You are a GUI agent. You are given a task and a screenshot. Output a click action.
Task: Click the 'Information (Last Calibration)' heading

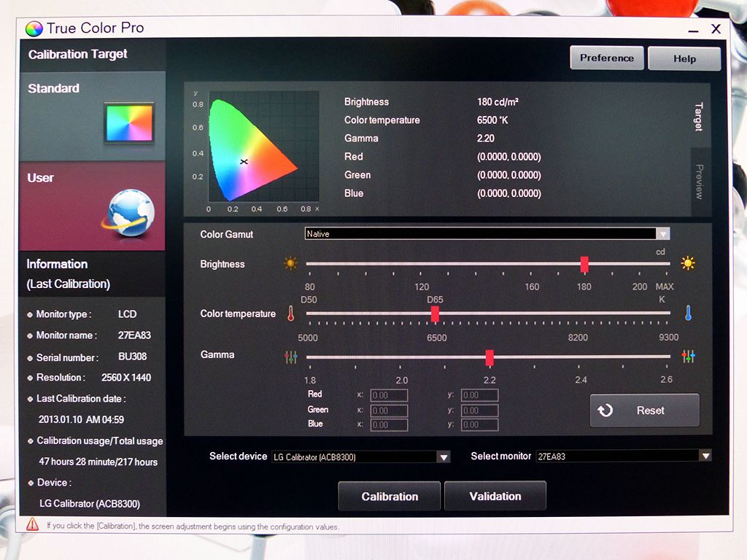pyautogui.click(x=68, y=274)
